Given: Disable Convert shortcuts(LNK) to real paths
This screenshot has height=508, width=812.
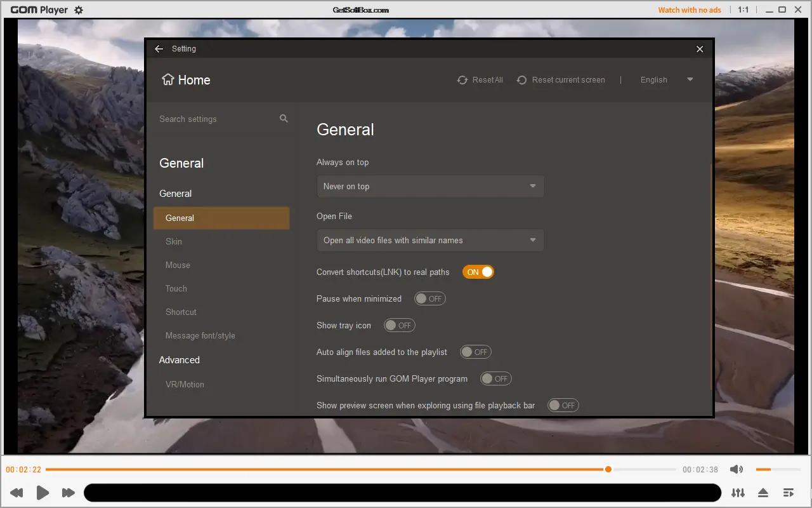Looking at the screenshot, I should click(x=478, y=272).
